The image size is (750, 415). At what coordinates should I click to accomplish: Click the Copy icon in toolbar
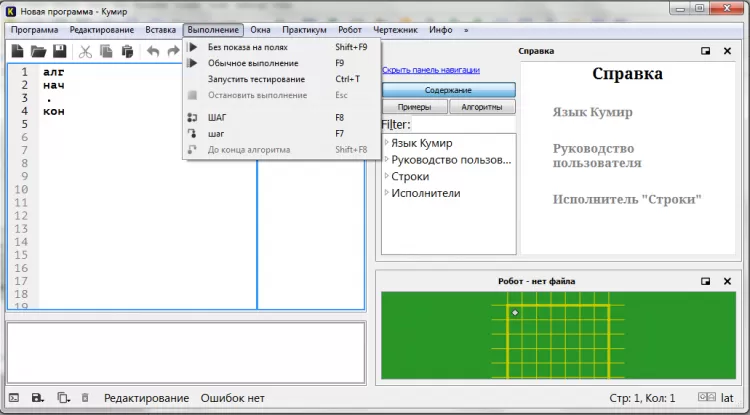point(106,51)
